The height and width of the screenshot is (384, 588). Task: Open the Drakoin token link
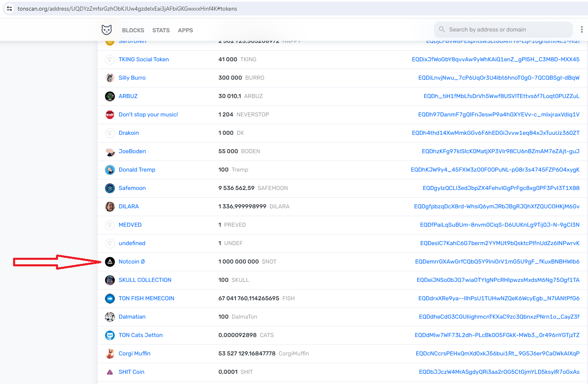129,133
